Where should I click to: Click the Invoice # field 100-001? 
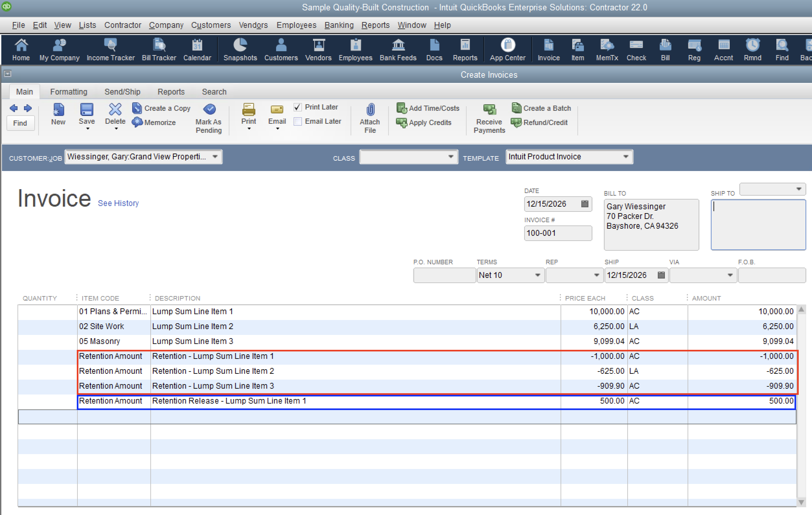coord(558,233)
